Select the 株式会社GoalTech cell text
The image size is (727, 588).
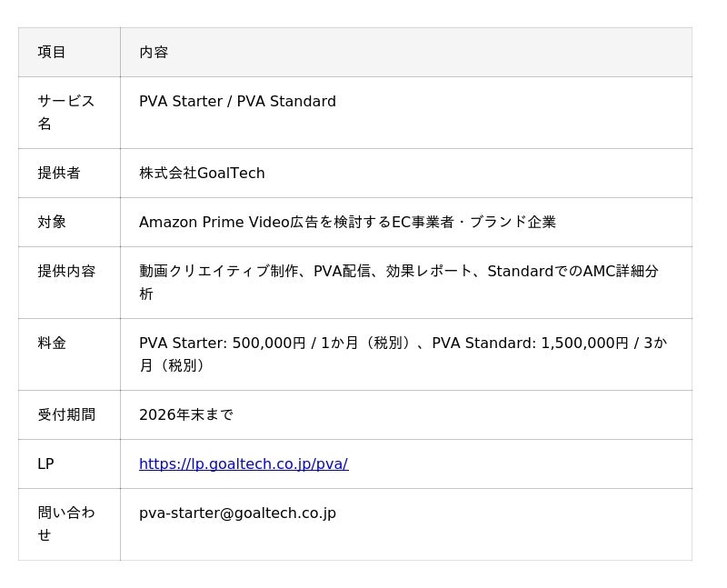tap(202, 173)
